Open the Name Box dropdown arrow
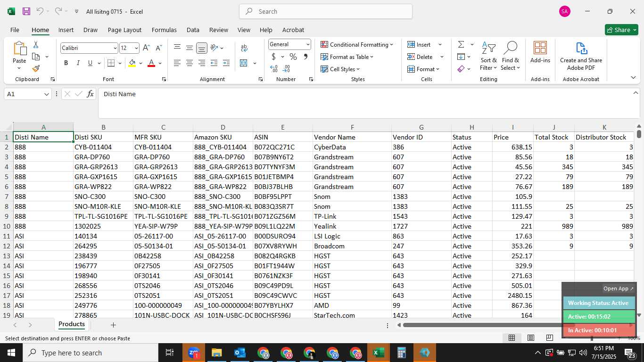 point(46,94)
